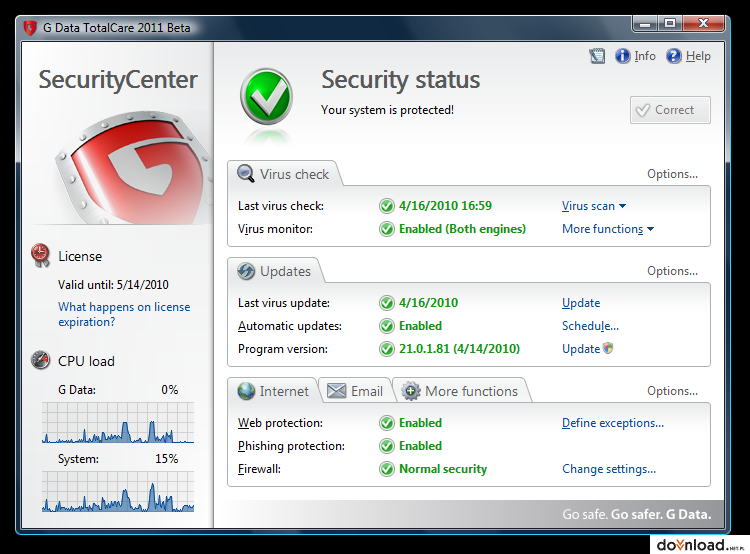Open the Virus scan dropdown
This screenshot has width=750, height=554.
pos(594,206)
